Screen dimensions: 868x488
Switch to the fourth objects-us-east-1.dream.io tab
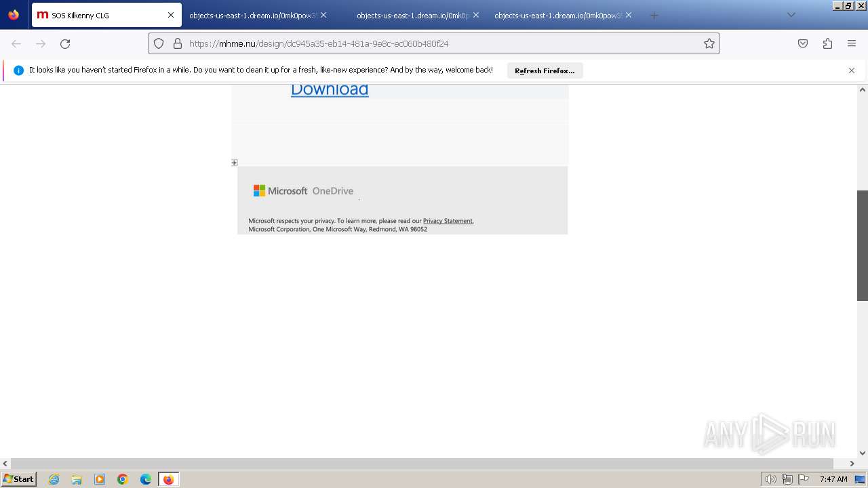[563, 15]
